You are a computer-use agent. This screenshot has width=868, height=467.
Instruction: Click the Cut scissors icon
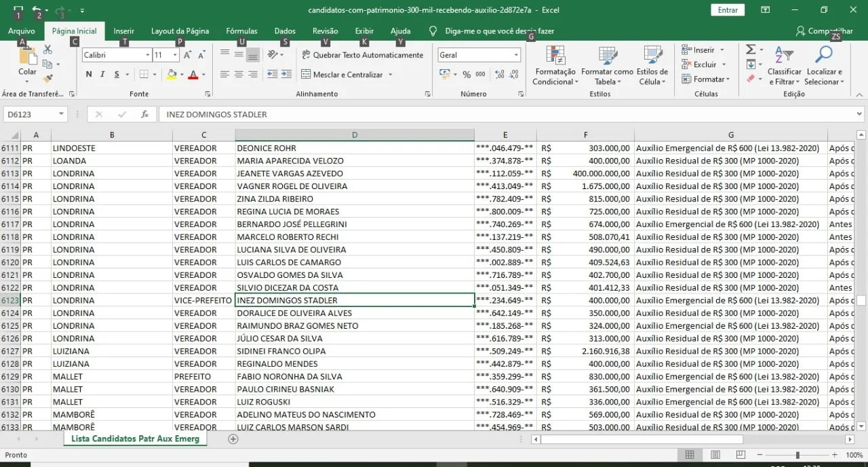(x=47, y=49)
